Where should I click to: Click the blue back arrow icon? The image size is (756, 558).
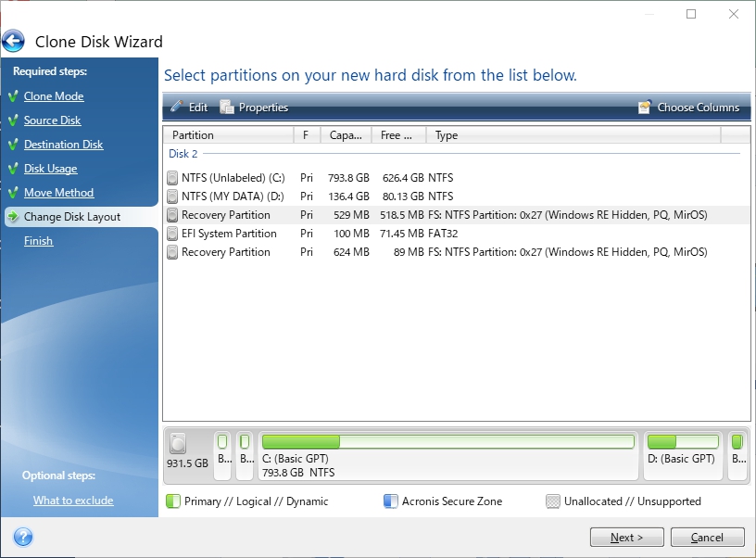point(13,41)
